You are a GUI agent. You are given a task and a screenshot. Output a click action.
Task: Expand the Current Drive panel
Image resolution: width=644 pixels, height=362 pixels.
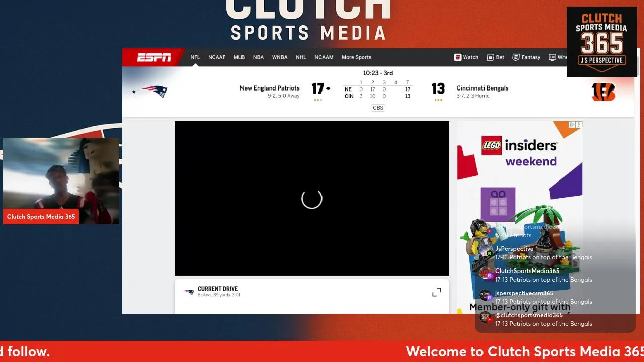click(437, 292)
